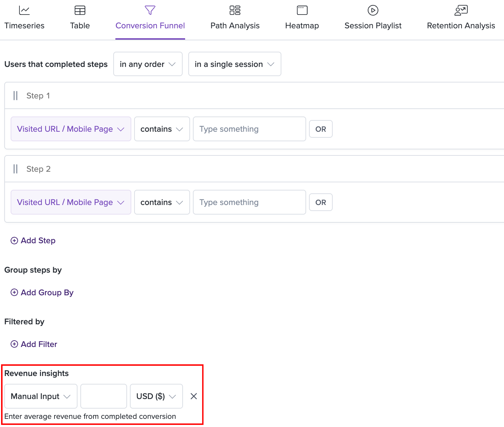Open the USD ($) currency dropdown

(x=156, y=396)
